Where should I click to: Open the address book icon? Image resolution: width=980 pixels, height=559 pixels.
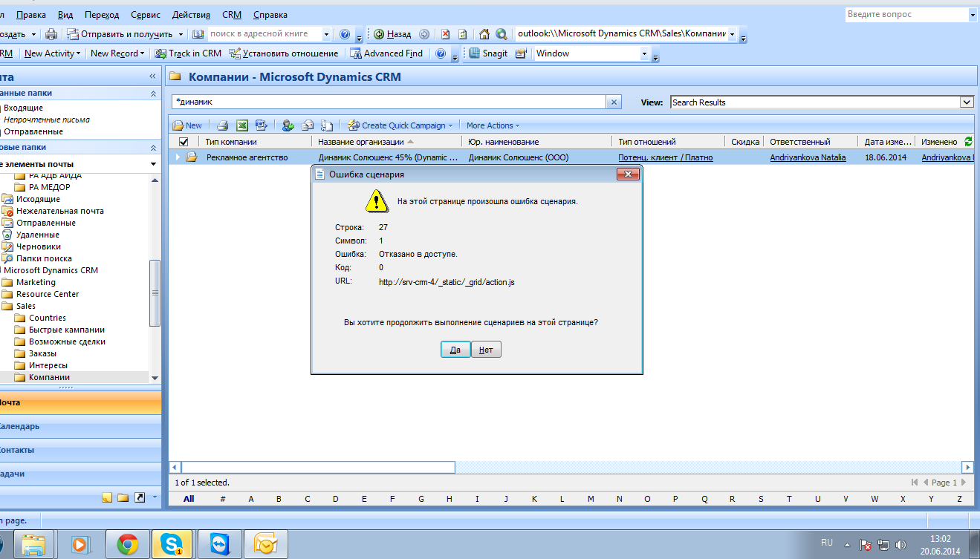point(198,34)
